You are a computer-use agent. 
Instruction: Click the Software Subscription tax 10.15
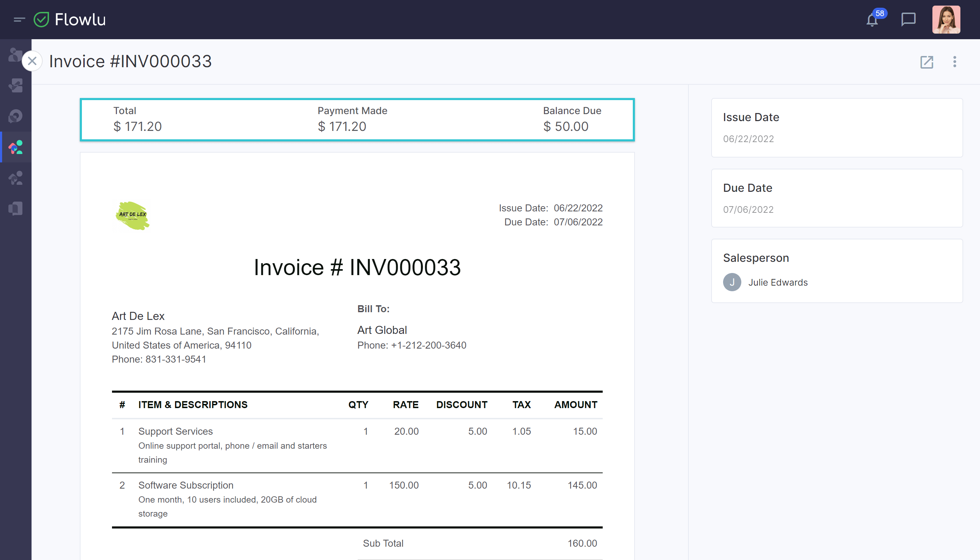(519, 485)
